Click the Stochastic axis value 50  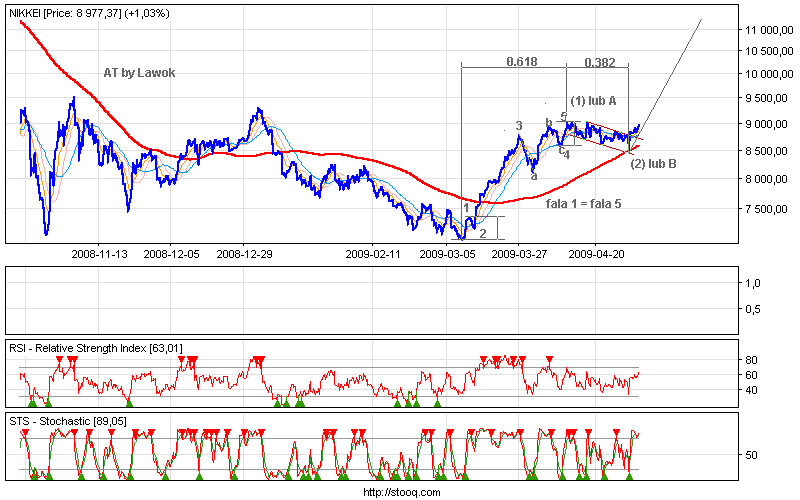[x=752, y=455]
